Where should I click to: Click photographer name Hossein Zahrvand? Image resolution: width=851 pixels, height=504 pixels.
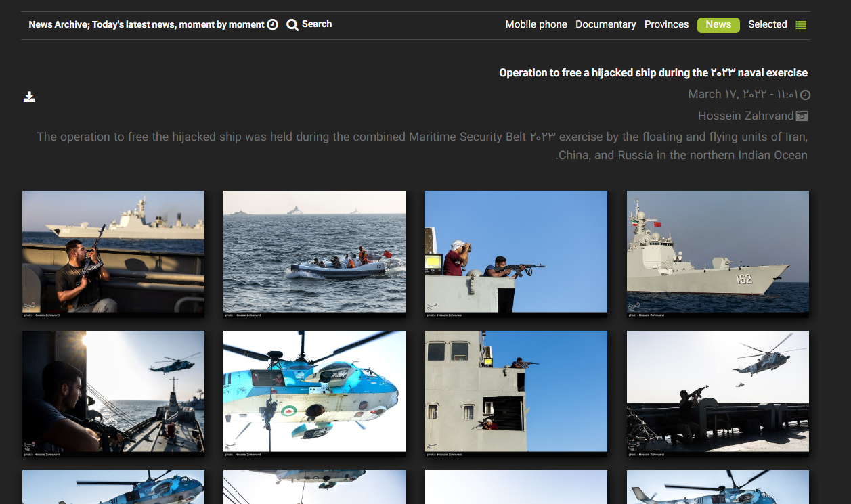click(745, 116)
